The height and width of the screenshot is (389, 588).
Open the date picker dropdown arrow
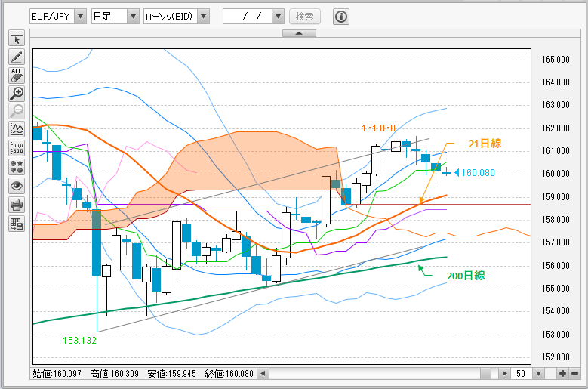pyautogui.click(x=278, y=17)
